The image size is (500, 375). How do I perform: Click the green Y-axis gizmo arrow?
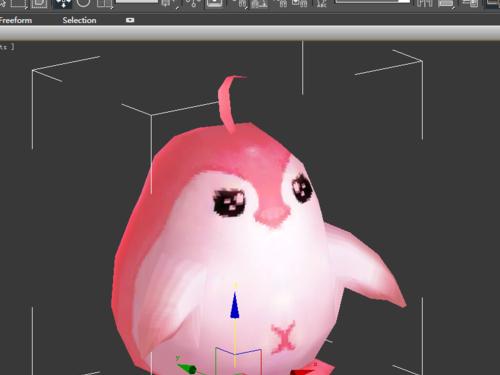point(187,368)
